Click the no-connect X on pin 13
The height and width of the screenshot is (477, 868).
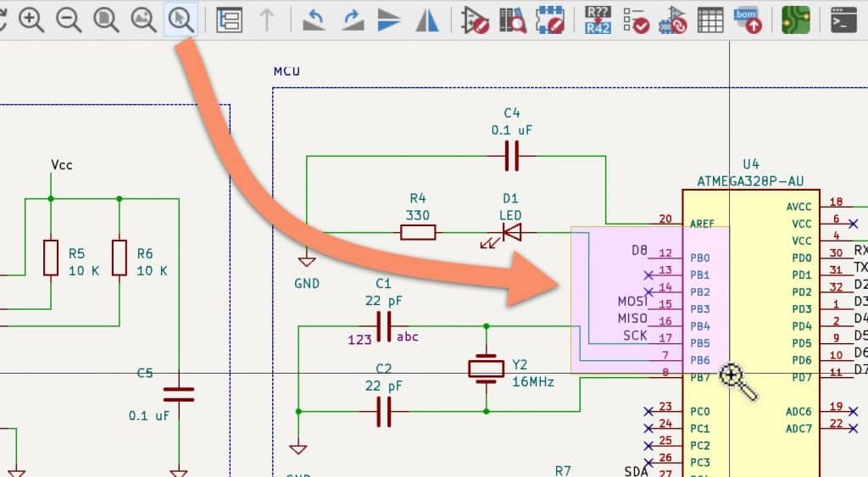[x=648, y=275]
